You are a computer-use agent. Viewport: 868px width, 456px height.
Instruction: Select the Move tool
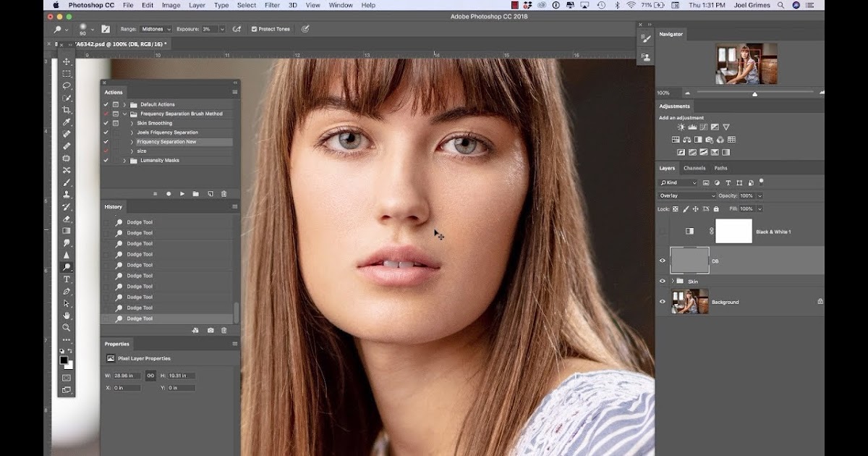pyautogui.click(x=67, y=62)
